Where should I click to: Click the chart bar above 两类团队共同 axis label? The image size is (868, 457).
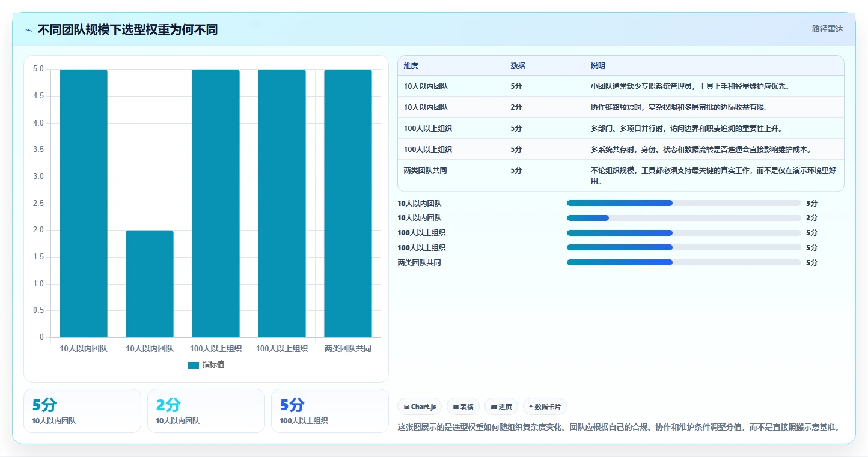point(348,204)
